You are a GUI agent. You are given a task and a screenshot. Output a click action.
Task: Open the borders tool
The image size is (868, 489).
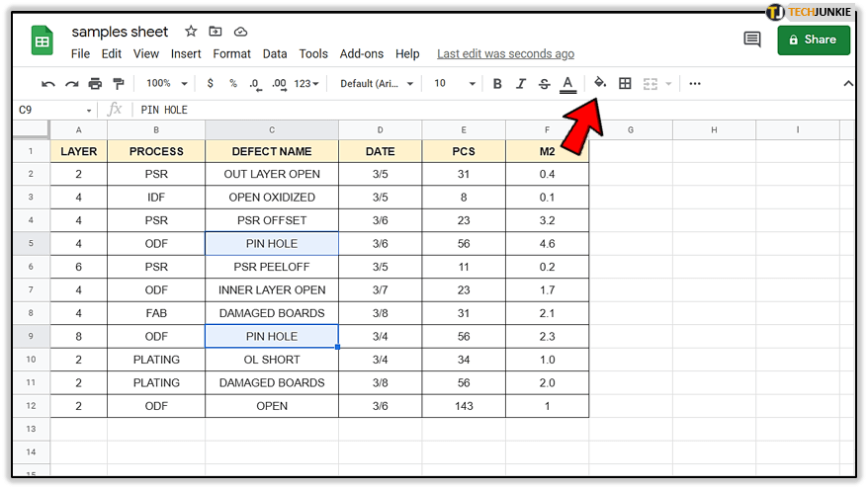pyautogui.click(x=625, y=84)
